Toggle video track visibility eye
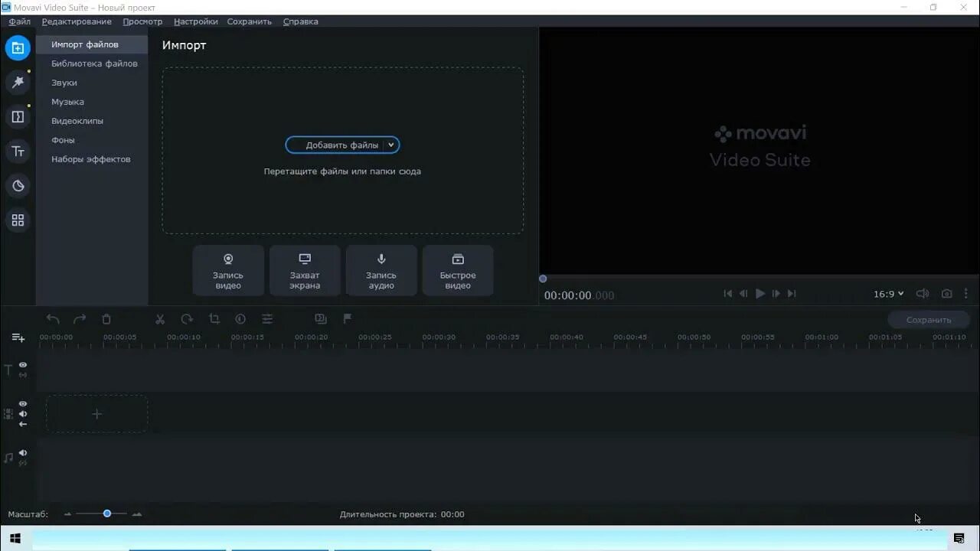Screen dimensions: 980x551 (x=23, y=403)
